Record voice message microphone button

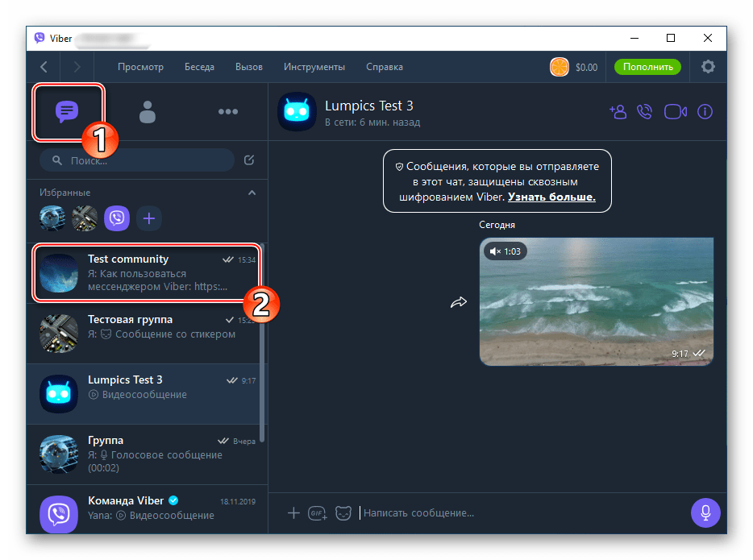point(705,512)
